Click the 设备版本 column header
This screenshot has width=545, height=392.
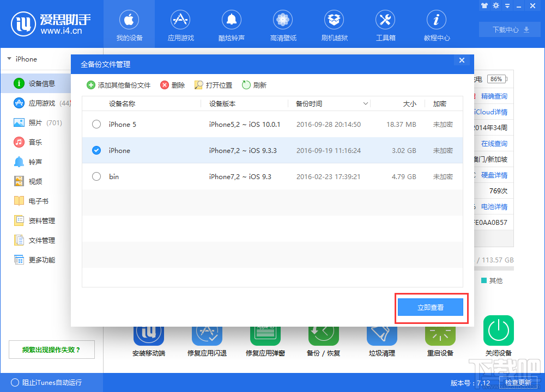[222, 103]
